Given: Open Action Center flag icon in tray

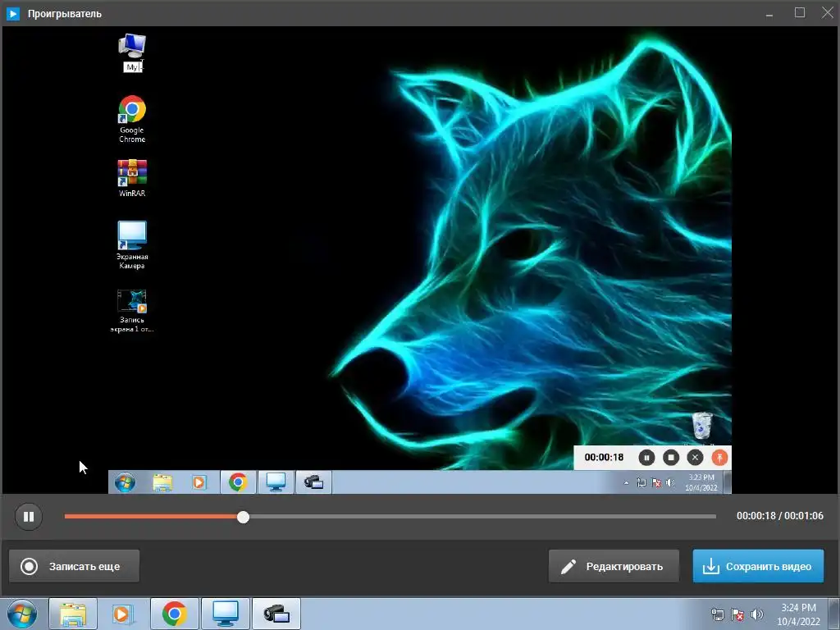Looking at the screenshot, I should [x=737, y=615].
